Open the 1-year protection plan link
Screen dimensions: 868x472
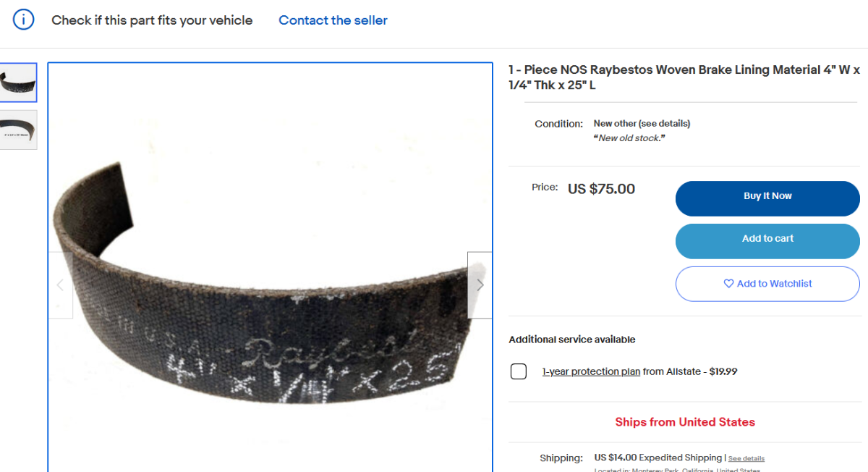(x=591, y=371)
